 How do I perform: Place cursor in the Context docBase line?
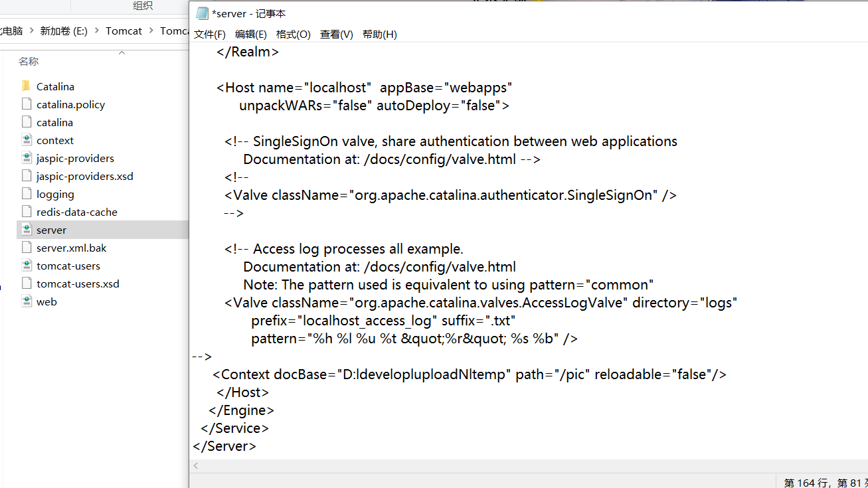click(469, 374)
